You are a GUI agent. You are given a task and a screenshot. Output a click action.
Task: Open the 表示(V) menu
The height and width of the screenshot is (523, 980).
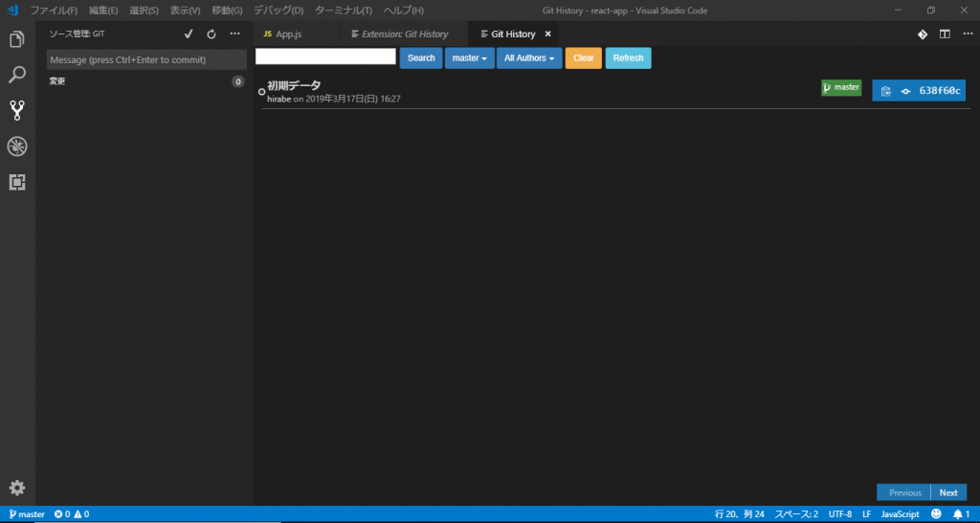185,11
